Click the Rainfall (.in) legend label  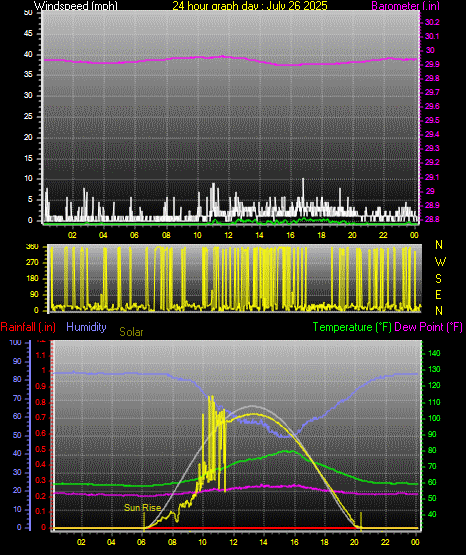pos(28,327)
